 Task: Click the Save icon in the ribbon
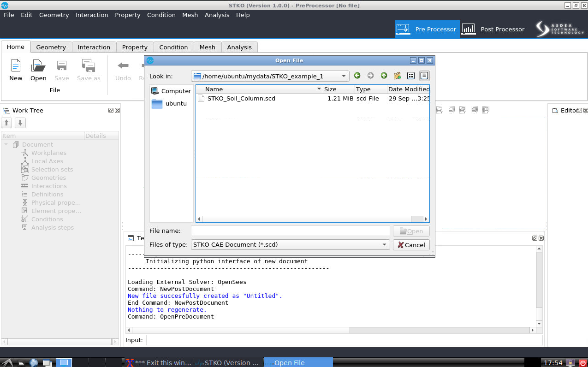[x=61, y=70]
